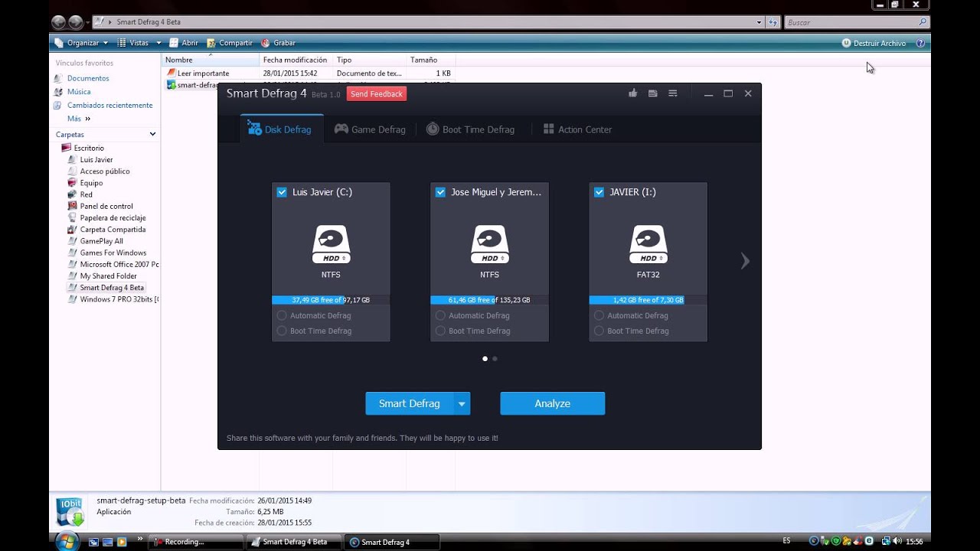Click the Explorer back navigation arrow
The width and height of the screenshot is (980, 551).
[x=57, y=22]
